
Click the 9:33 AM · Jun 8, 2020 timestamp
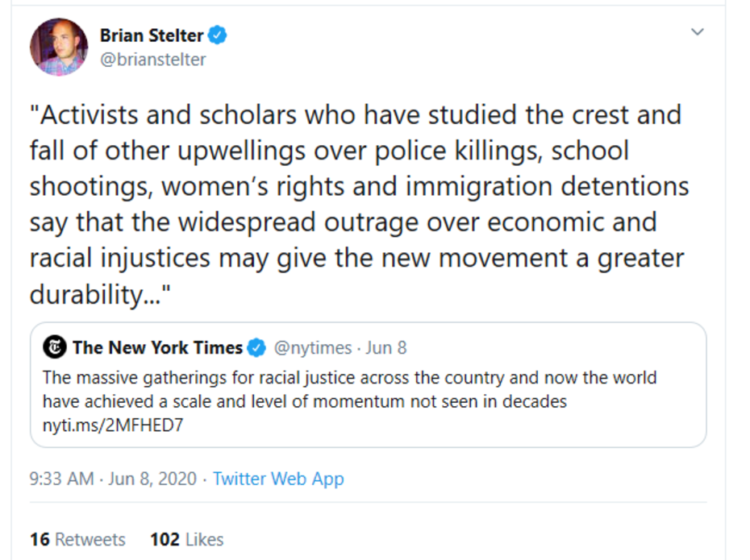pyautogui.click(x=113, y=479)
